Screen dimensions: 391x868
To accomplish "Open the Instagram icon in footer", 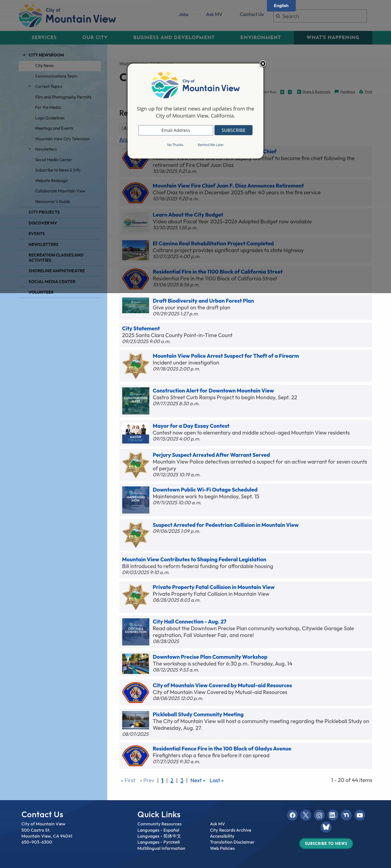I will click(x=319, y=815).
